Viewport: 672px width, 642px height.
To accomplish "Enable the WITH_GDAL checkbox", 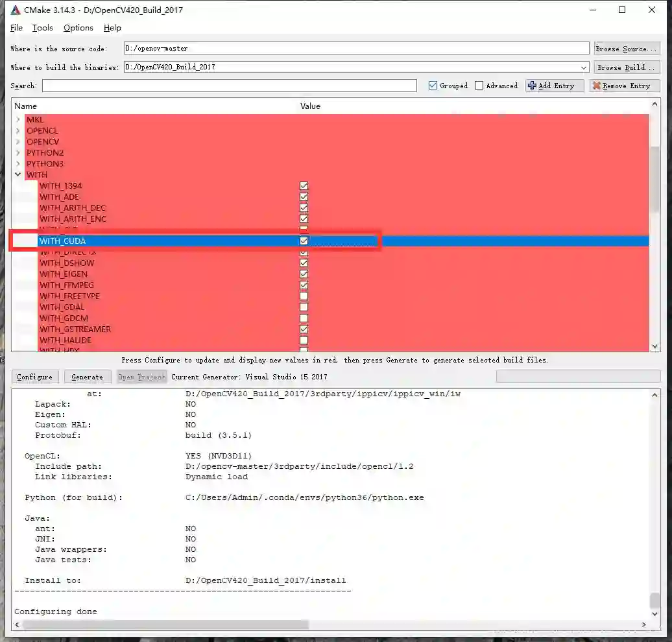I will (304, 307).
